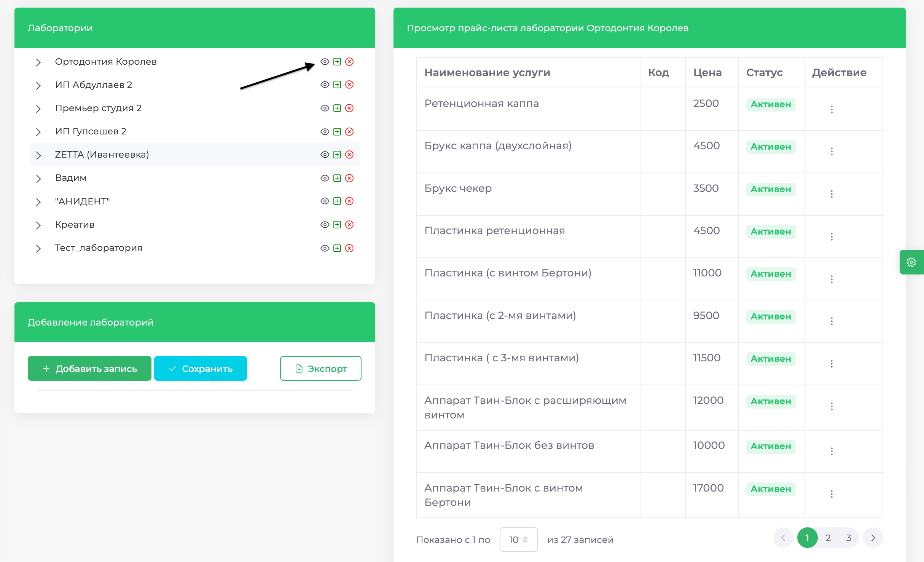
Task: View ZETTA (Ивантеевка) with eye icon
Action: 325,155
